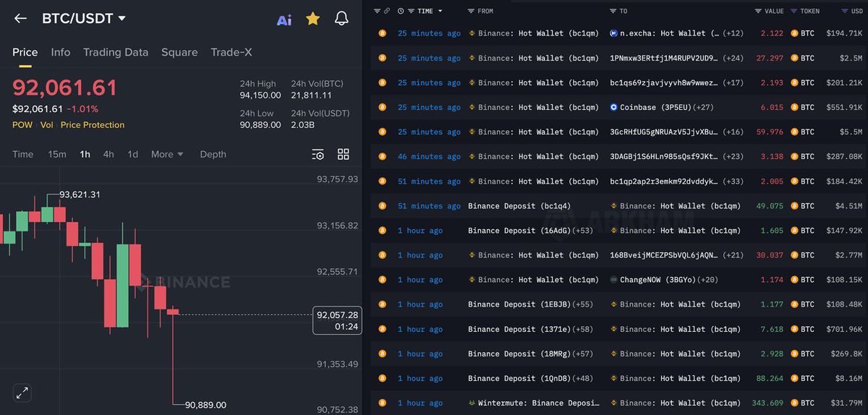Viewport: 868px width, 415px height.
Task: Click the POW tag link
Action: (22, 125)
